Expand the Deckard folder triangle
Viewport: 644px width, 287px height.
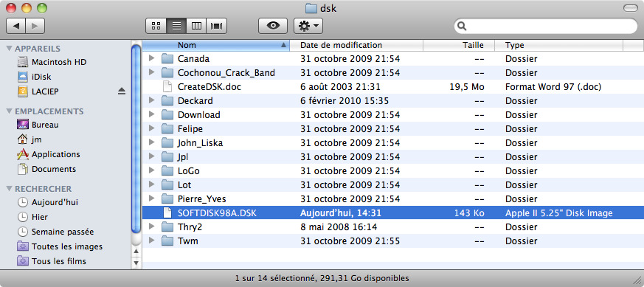click(x=151, y=100)
